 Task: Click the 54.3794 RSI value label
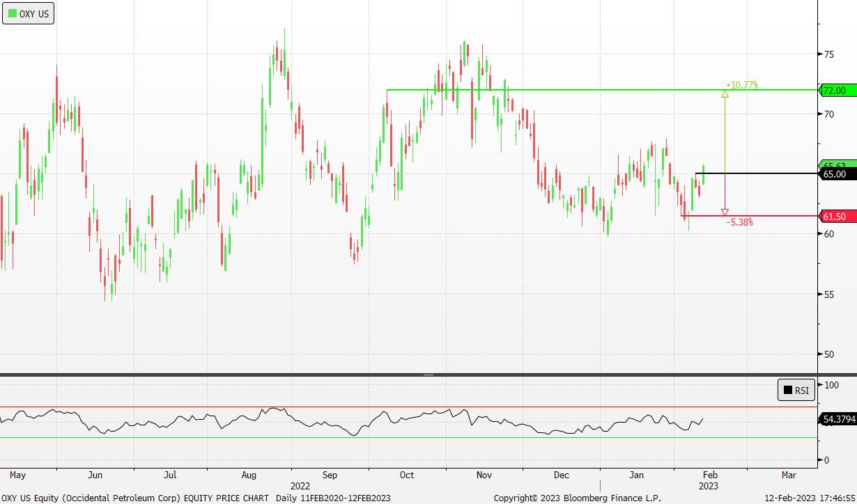[x=838, y=419]
